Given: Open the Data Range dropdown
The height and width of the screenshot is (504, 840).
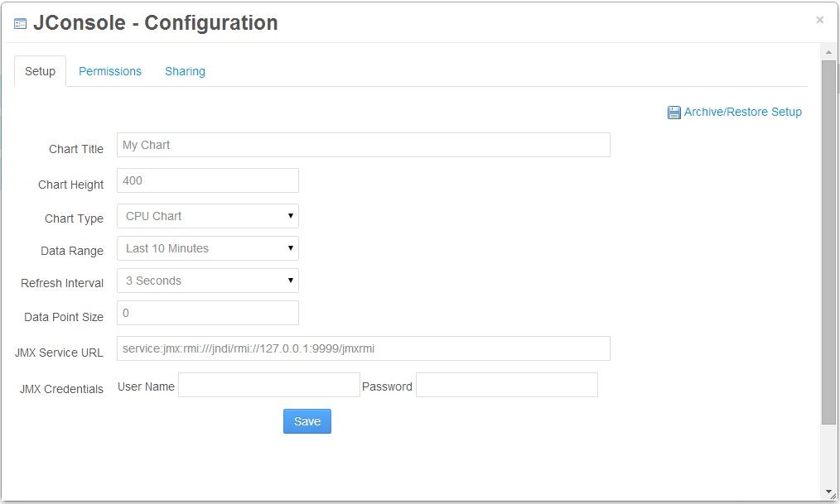Looking at the screenshot, I should pyautogui.click(x=207, y=248).
